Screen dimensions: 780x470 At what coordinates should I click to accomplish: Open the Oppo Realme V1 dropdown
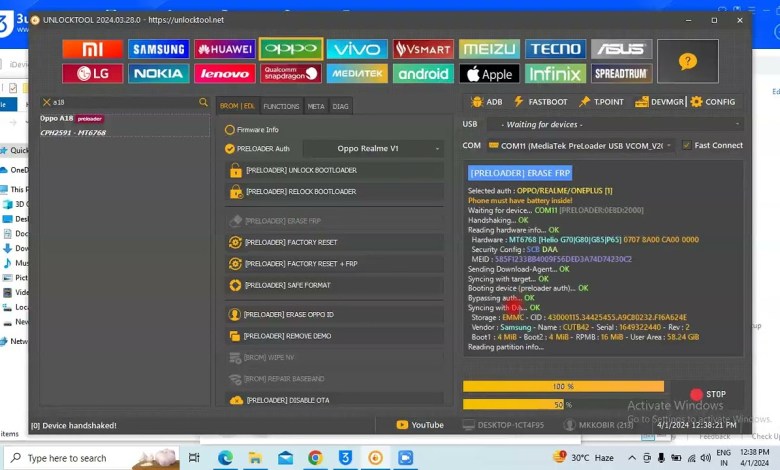tap(373, 148)
